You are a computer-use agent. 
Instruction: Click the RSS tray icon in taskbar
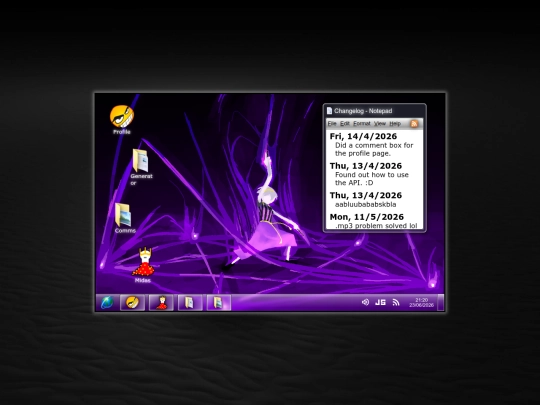point(396,302)
